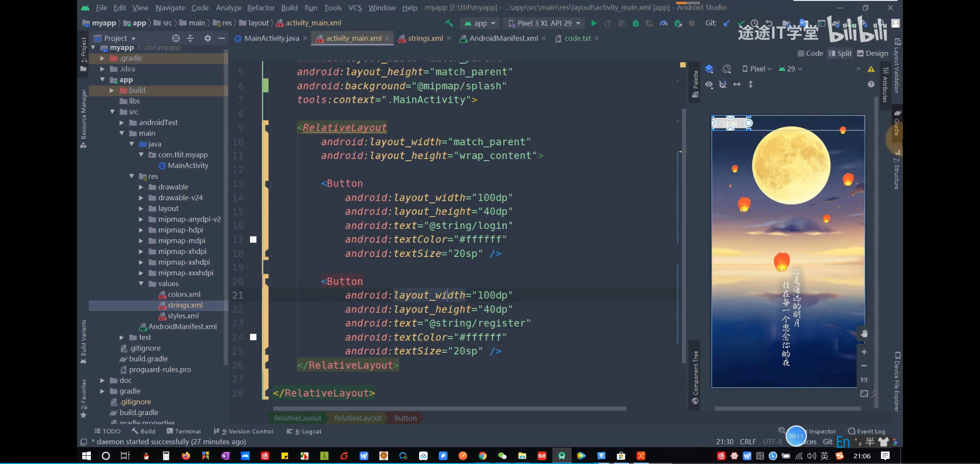This screenshot has height=464, width=980.
Task: Expand the build folder under app
Action: tap(112, 90)
